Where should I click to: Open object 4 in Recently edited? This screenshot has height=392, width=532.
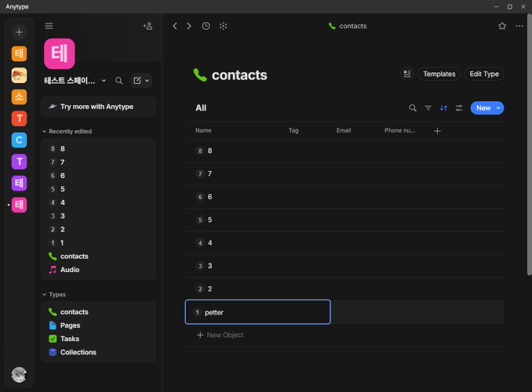click(98, 202)
